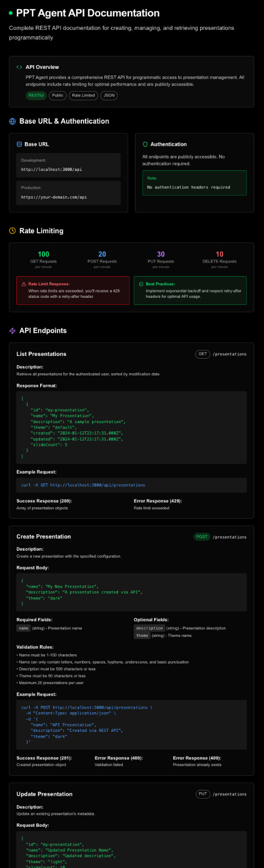This screenshot has width=264, height=868.
Task: Click the 'name' required field code tag
Action: pyautogui.click(x=23, y=628)
